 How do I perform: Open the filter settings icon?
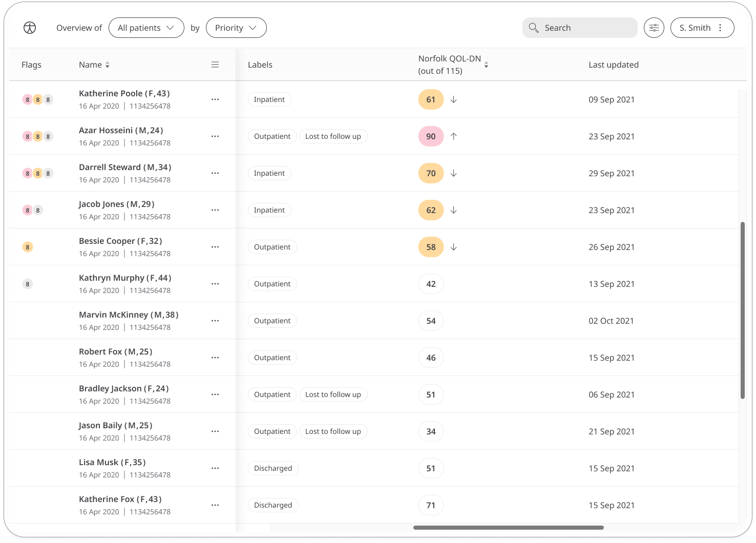click(x=654, y=28)
